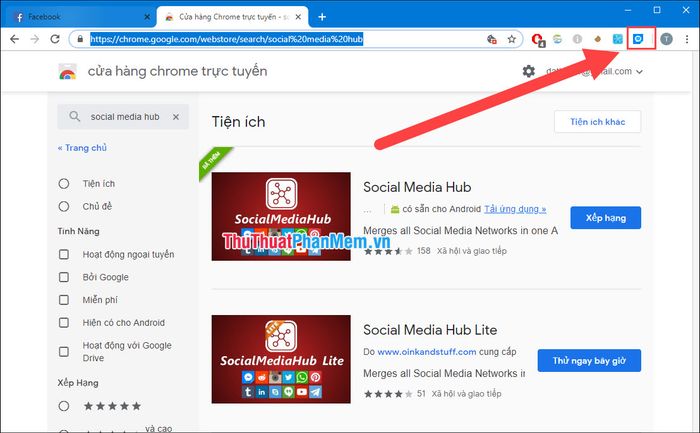Close the Facebook tab
700x433 pixels.
[147, 17]
